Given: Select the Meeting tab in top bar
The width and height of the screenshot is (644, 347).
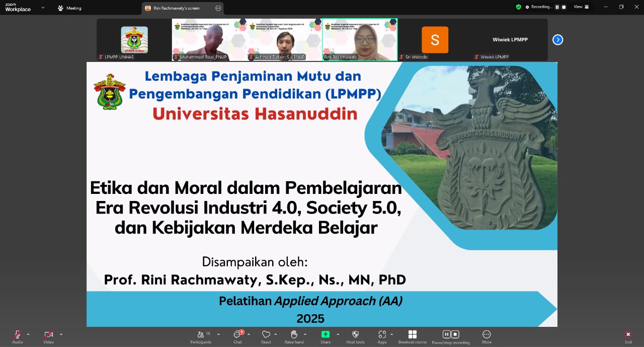Looking at the screenshot, I should click(x=69, y=8).
